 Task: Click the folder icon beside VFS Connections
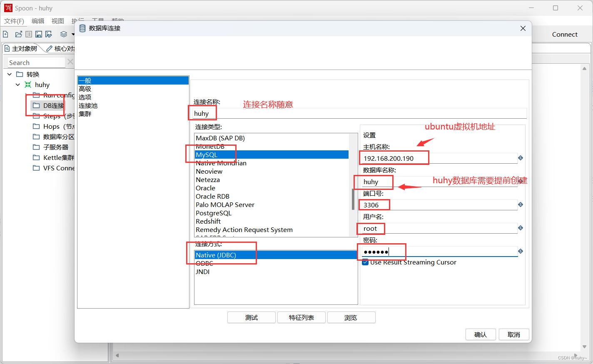pos(36,168)
